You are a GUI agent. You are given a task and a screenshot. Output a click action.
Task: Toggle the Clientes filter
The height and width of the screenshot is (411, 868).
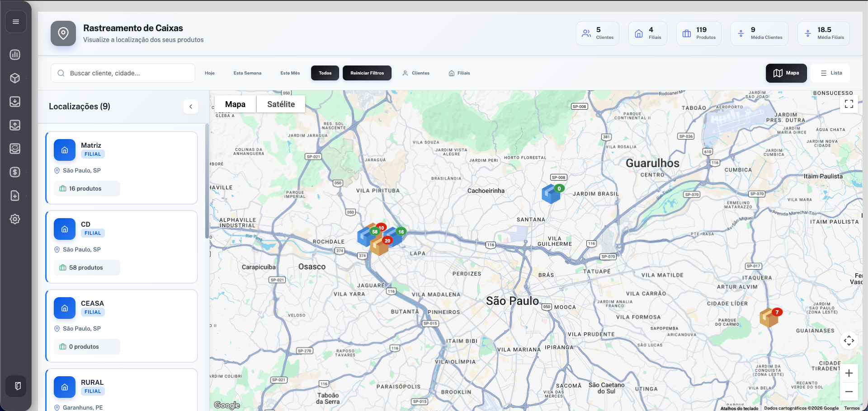tap(416, 73)
